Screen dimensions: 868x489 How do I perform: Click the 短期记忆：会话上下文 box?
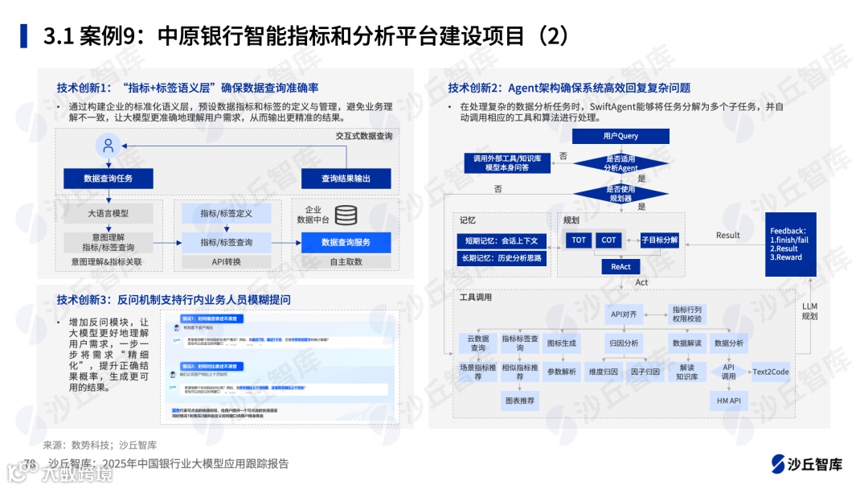(502, 240)
